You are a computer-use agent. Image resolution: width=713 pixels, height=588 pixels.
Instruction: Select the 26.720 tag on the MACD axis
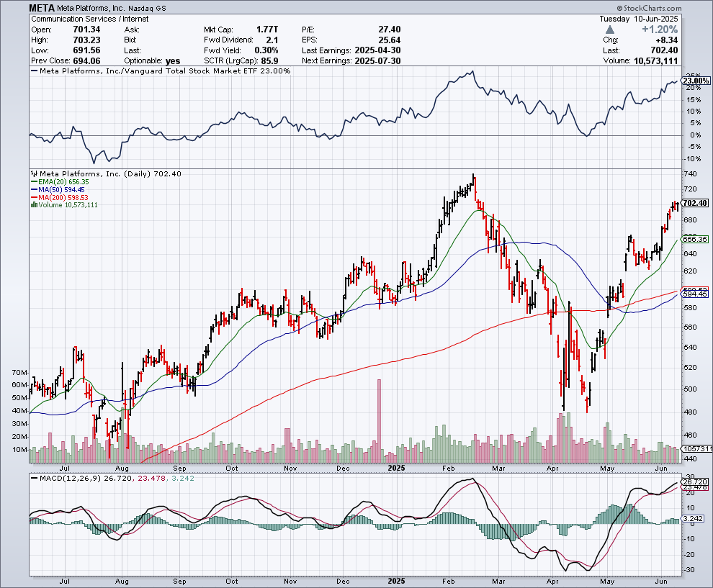[x=695, y=481]
